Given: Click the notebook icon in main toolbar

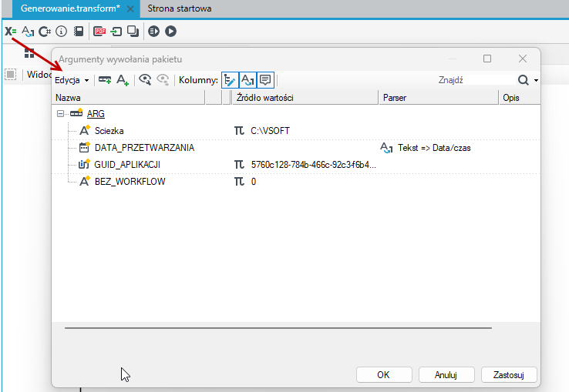Looking at the screenshot, I should pyautogui.click(x=79, y=32).
